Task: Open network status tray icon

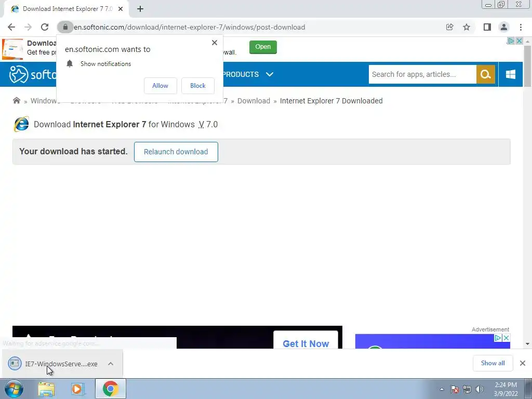Action: click(x=467, y=389)
